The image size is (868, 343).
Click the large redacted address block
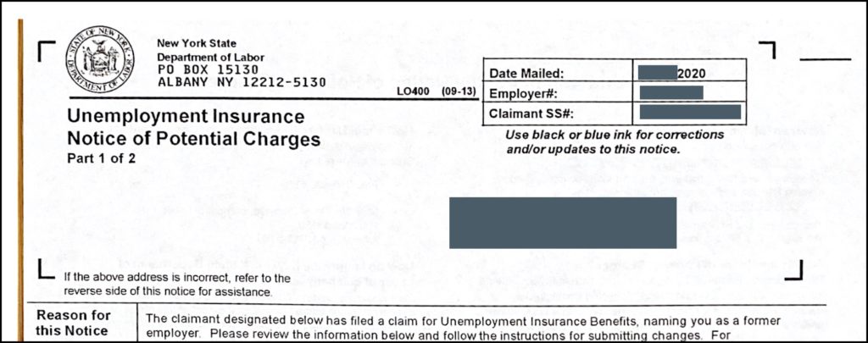[x=562, y=222]
